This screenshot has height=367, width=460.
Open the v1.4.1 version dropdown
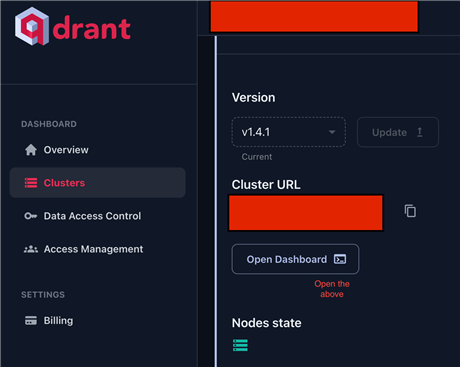click(289, 132)
